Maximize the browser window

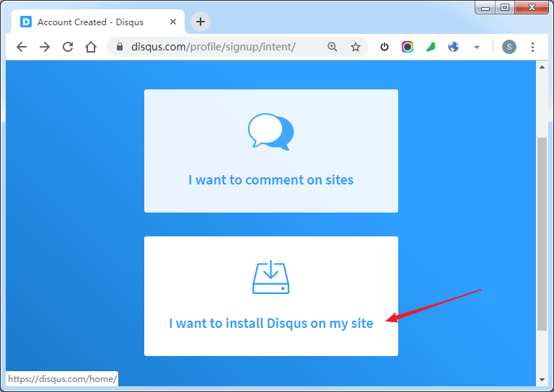click(505, 8)
